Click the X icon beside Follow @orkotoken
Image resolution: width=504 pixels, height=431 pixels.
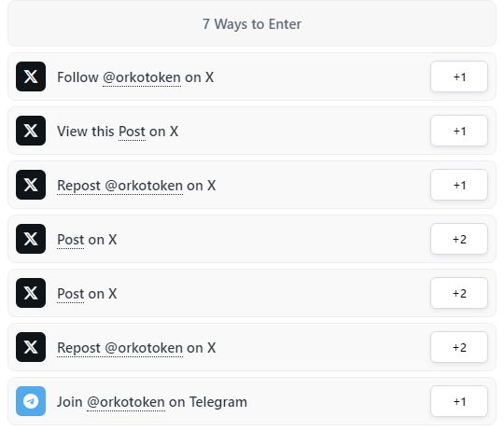point(31,76)
